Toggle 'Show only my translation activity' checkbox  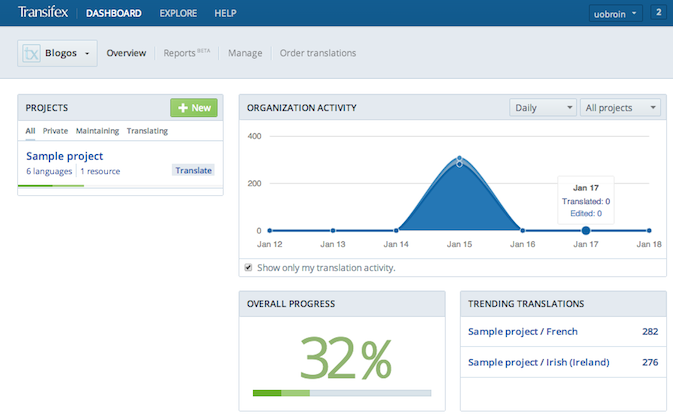point(248,267)
